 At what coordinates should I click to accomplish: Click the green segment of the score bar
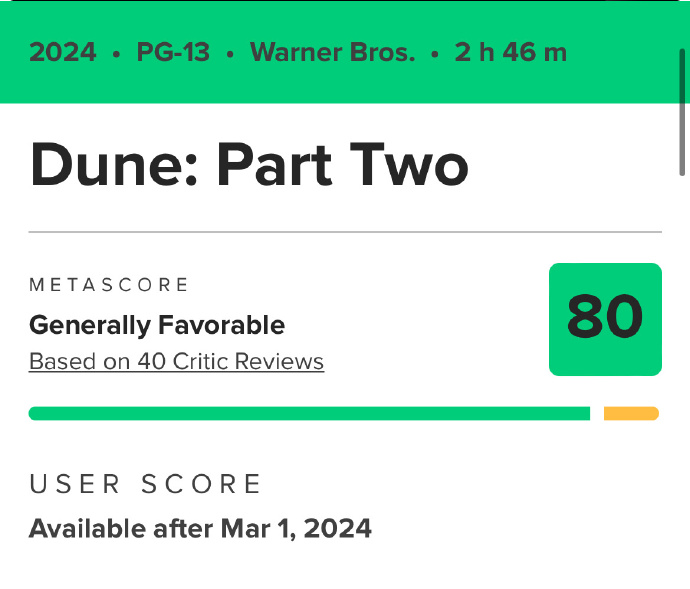pyautogui.click(x=309, y=414)
